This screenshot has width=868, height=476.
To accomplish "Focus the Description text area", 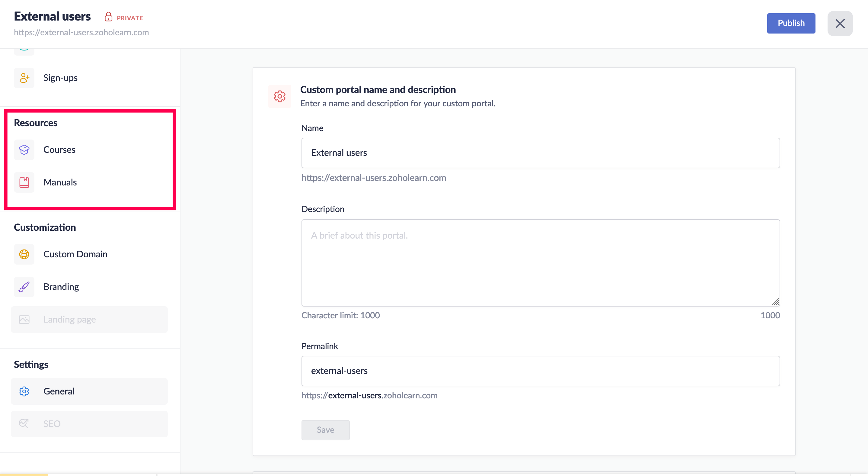I will tap(540, 262).
